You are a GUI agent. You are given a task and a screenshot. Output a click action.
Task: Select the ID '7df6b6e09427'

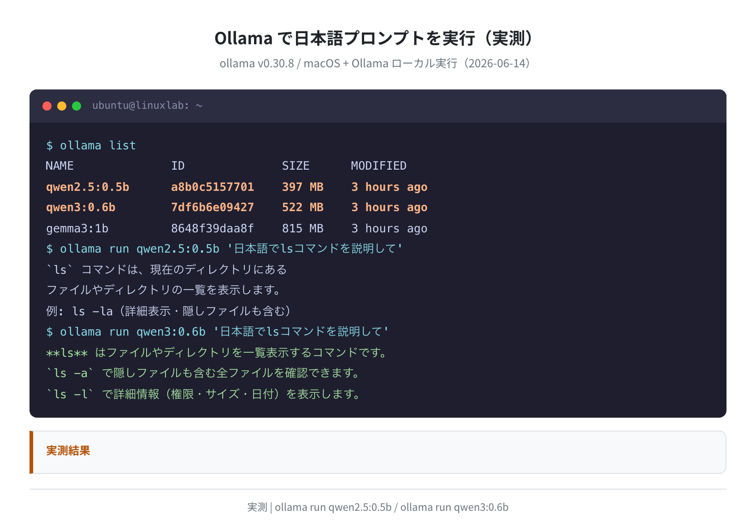tap(213, 207)
